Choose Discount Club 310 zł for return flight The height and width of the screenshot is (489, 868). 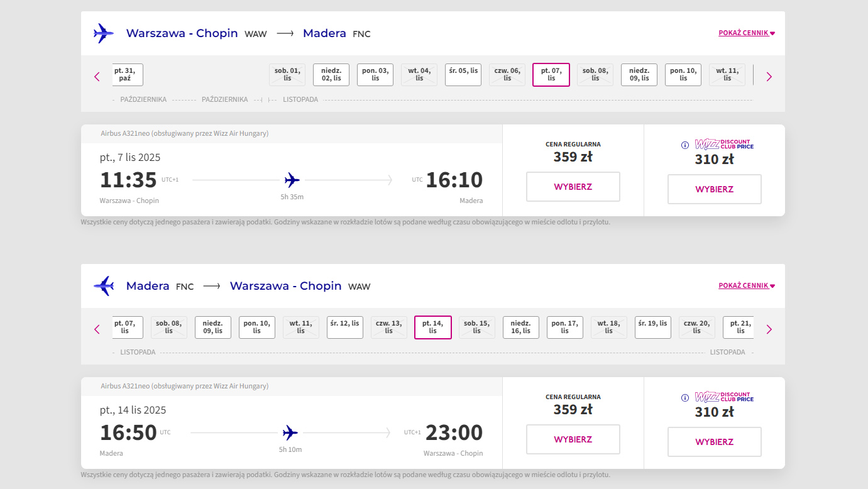tap(714, 442)
